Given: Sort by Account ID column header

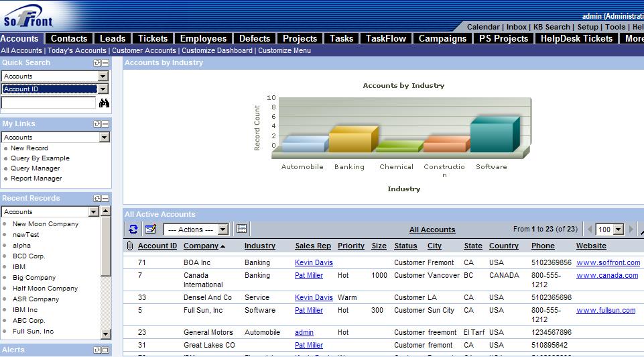Looking at the screenshot, I should coord(157,246).
